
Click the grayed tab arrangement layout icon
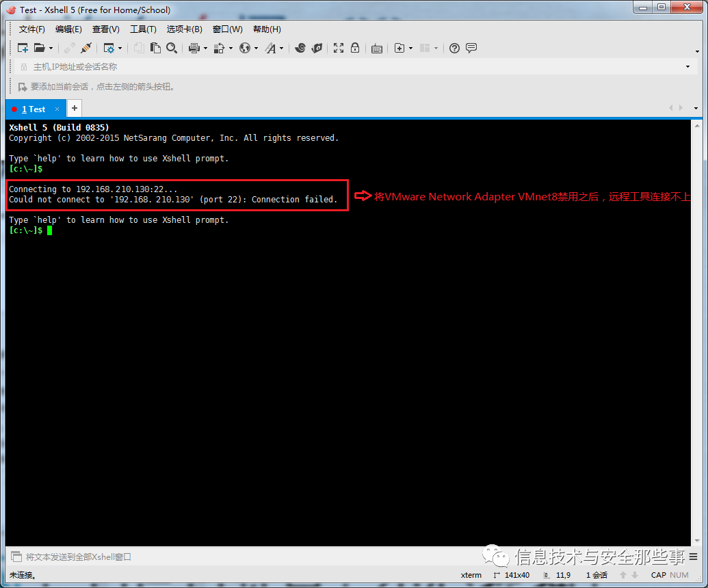tap(425, 48)
